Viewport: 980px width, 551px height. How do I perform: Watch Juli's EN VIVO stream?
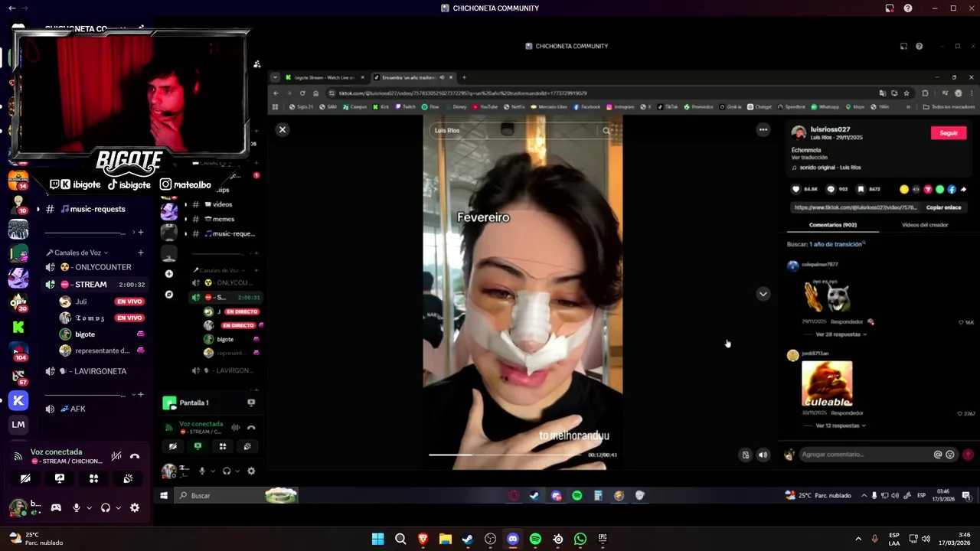(x=129, y=302)
